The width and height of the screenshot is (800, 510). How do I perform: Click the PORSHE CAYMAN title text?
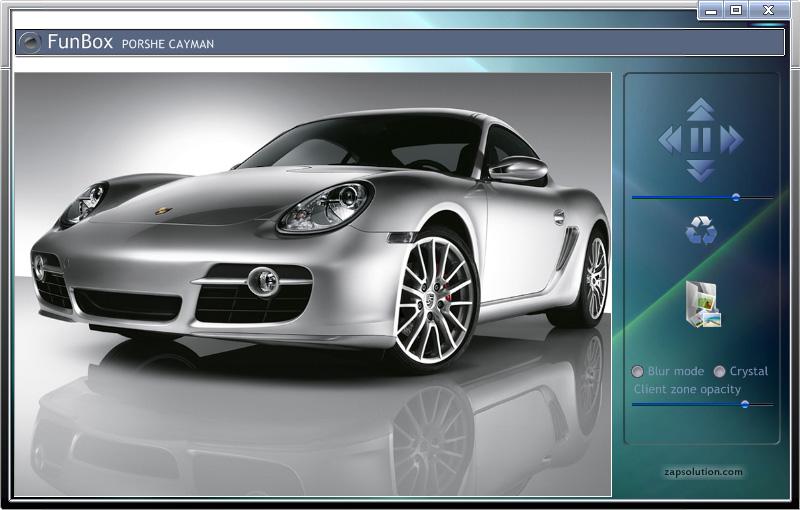(168, 44)
